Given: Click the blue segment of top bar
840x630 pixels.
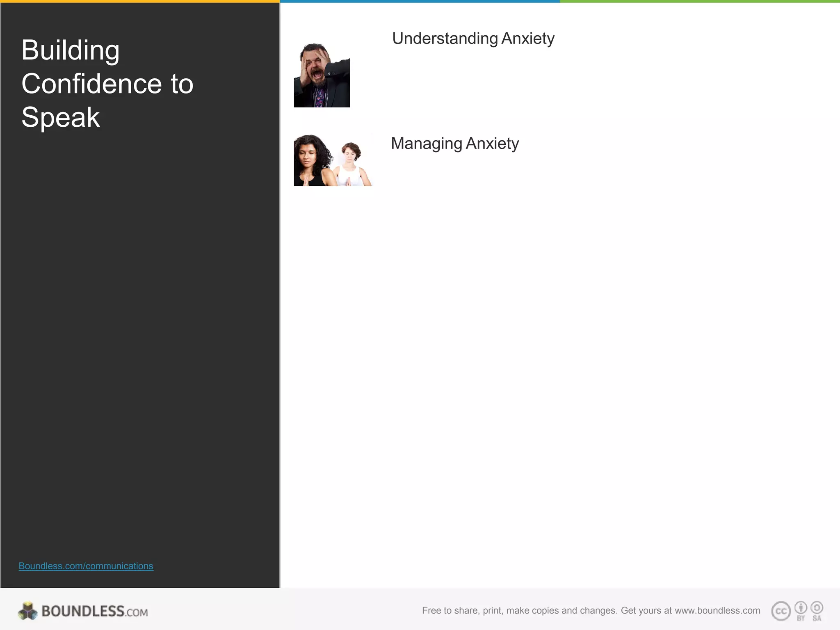Looking at the screenshot, I should click(x=420, y=1).
